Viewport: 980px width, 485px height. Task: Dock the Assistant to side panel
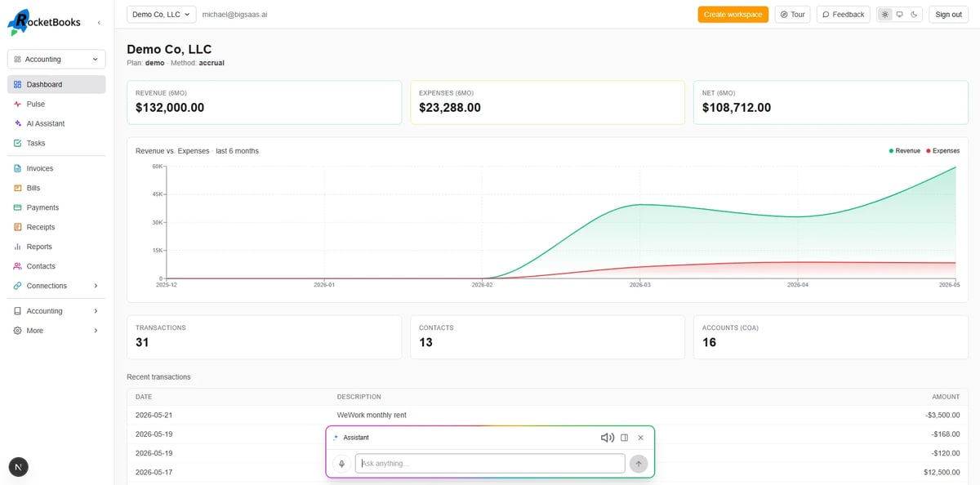point(624,438)
